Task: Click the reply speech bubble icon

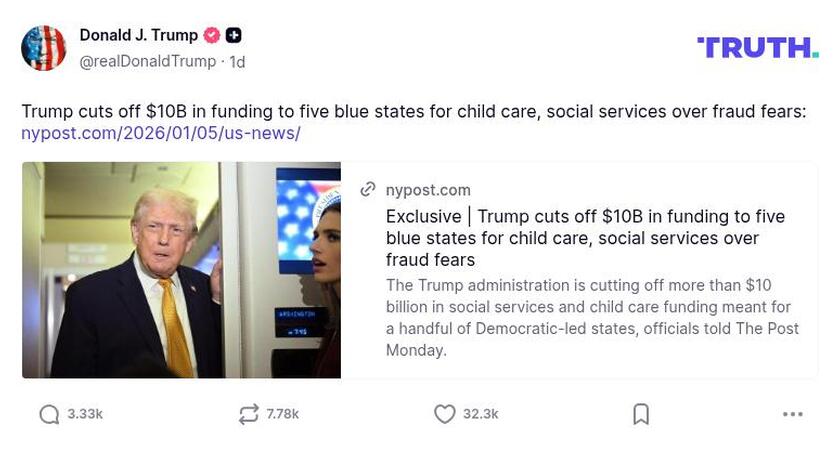Action: 49,414
